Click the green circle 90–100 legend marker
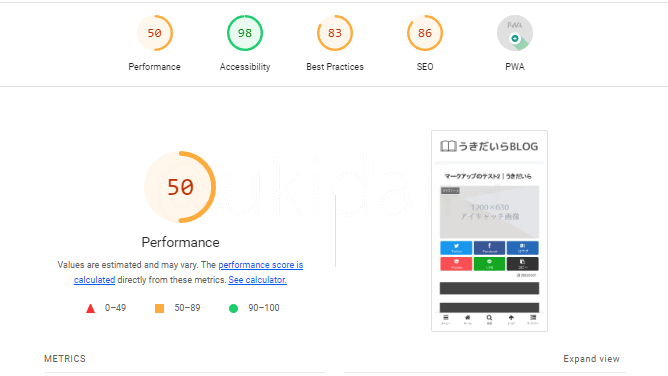668x376 pixels. point(233,308)
